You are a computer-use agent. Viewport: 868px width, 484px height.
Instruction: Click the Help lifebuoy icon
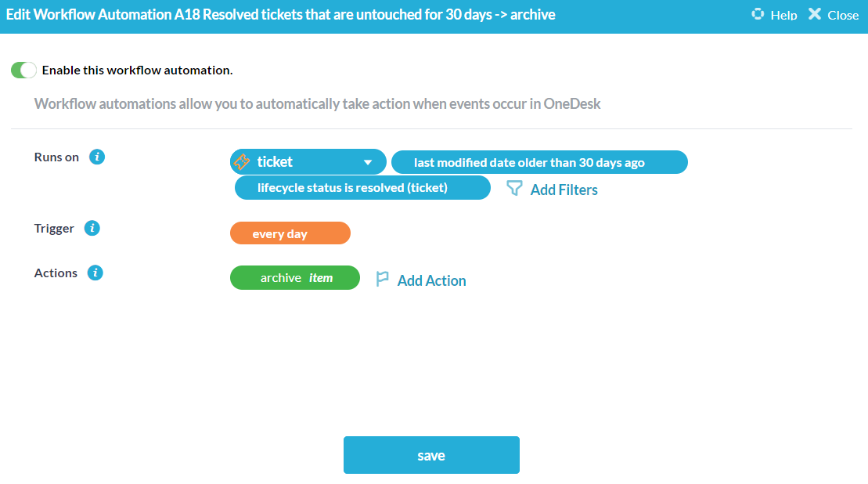point(757,14)
